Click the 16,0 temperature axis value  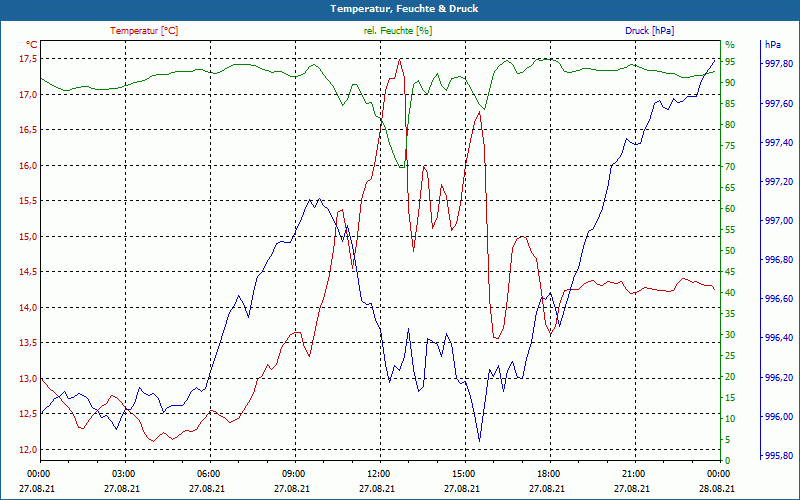point(28,165)
